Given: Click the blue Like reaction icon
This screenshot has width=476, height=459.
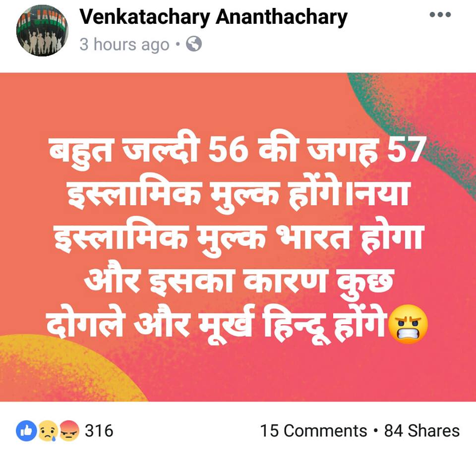Looking at the screenshot, I should [x=26, y=431].
